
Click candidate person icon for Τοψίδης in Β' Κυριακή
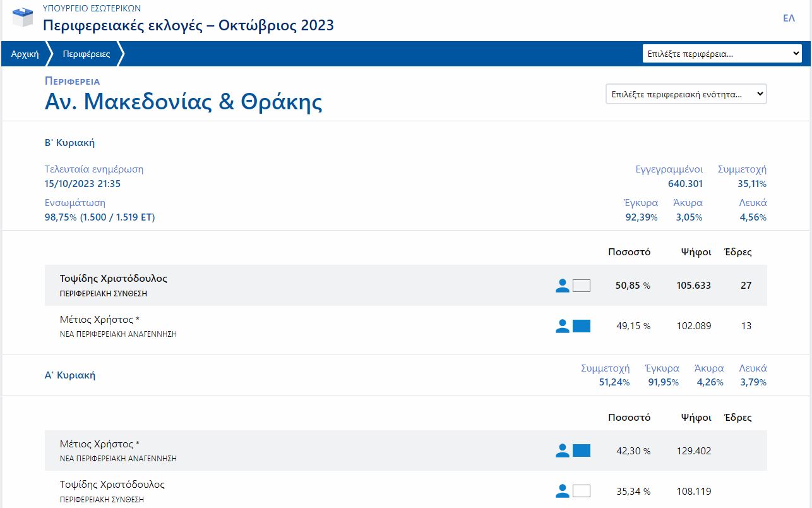point(562,286)
